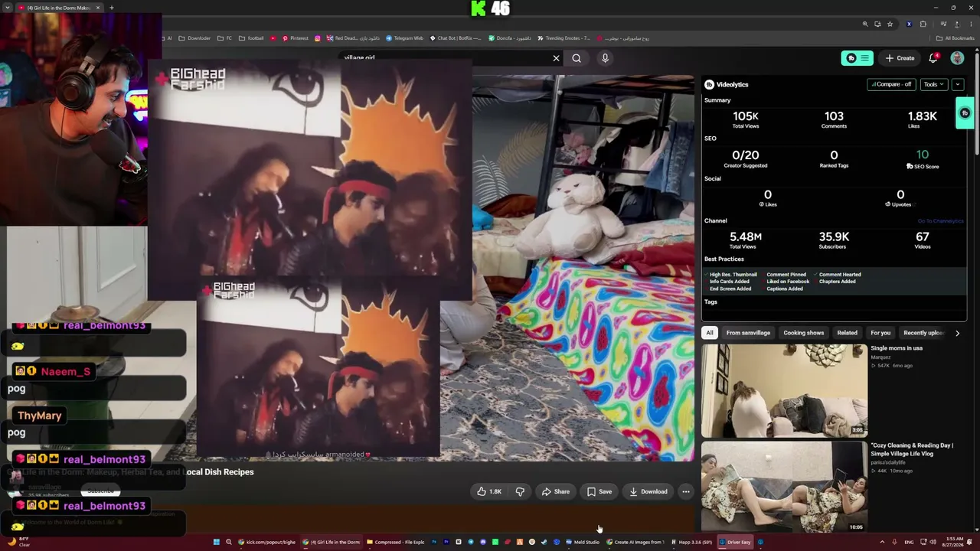The height and width of the screenshot is (551, 980).
Task: Select the All filter chip
Action: 710,333
